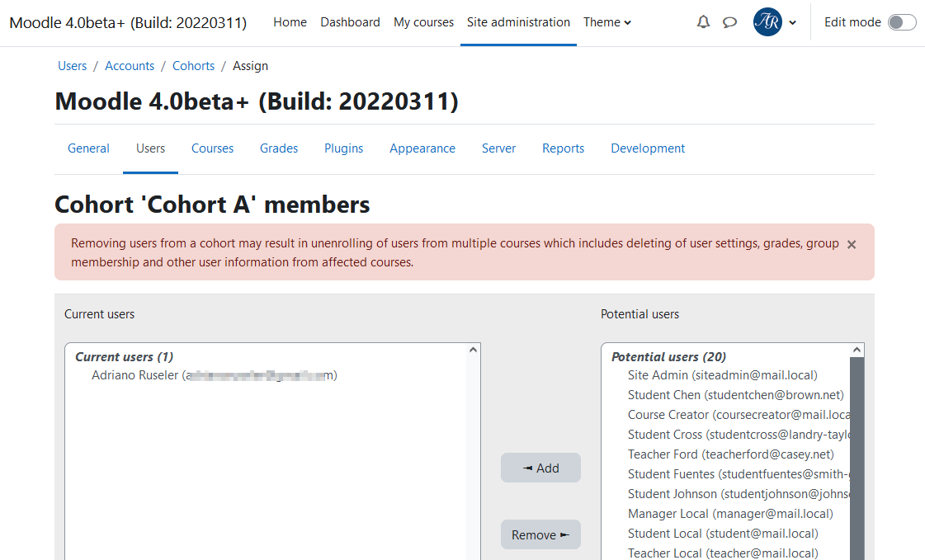This screenshot has width=925, height=560.
Task: Click the Add button
Action: (x=541, y=468)
